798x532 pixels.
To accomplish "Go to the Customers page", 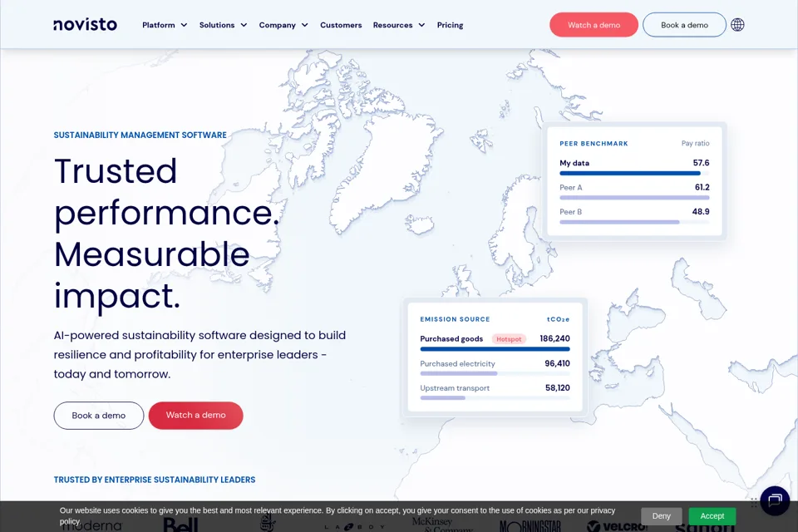I will point(341,25).
